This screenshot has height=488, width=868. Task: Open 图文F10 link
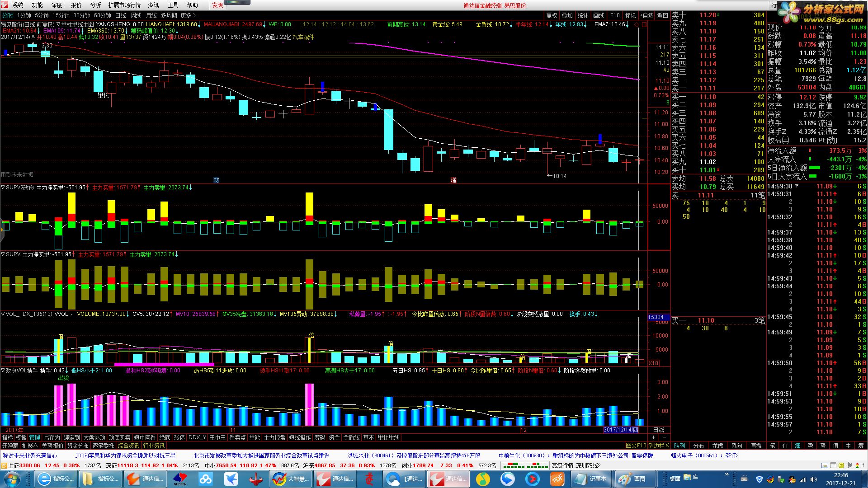coord(636,446)
